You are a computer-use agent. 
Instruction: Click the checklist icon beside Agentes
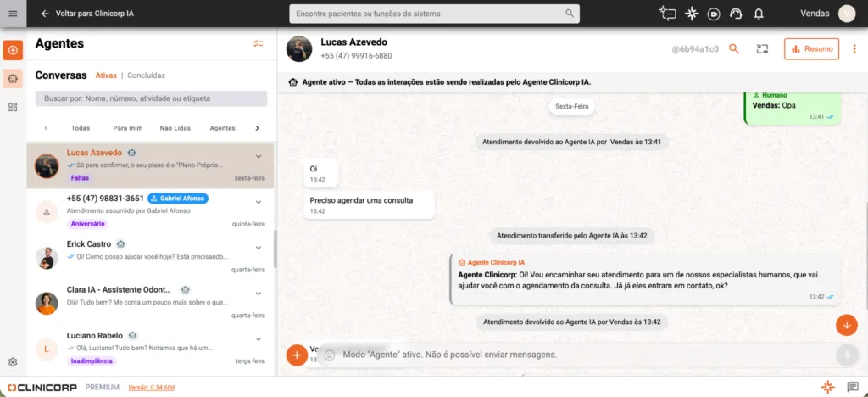click(x=258, y=43)
